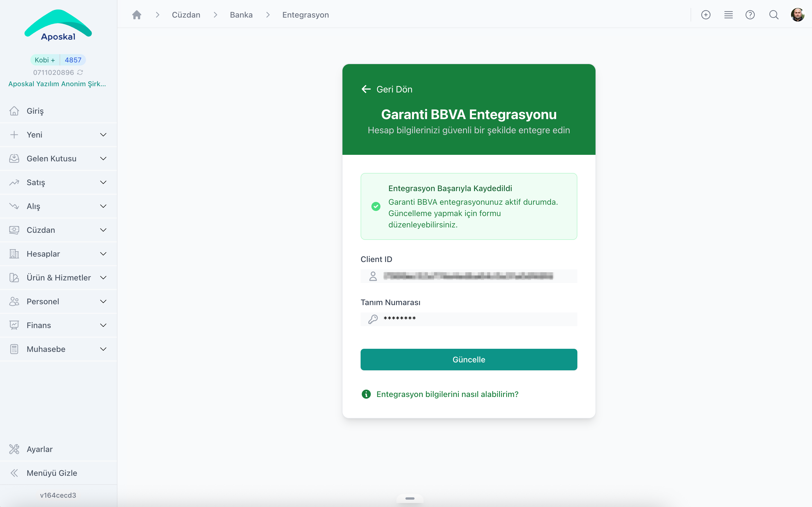Viewport: 812px width, 507px height.
Task: Click the Finans chart icon
Action: coord(14,325)
